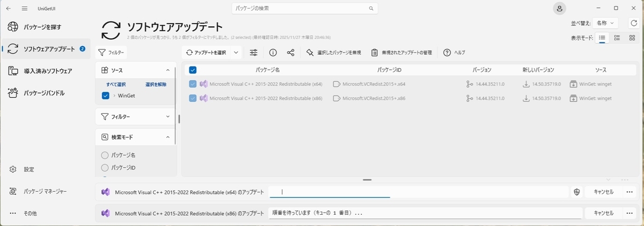This screenshot has width=644, height=226.
Task: Click the overflow dots above operations panel
Action: [625, 180]
